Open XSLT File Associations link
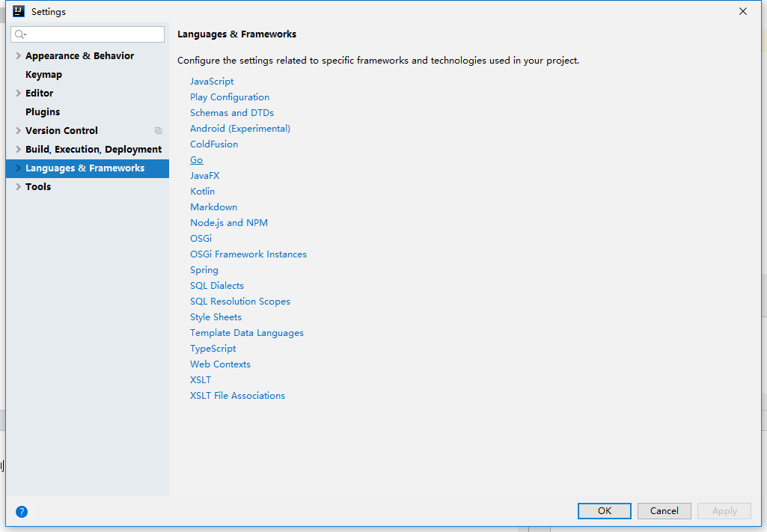Screen dimensions: 767x532 (237, 396)
